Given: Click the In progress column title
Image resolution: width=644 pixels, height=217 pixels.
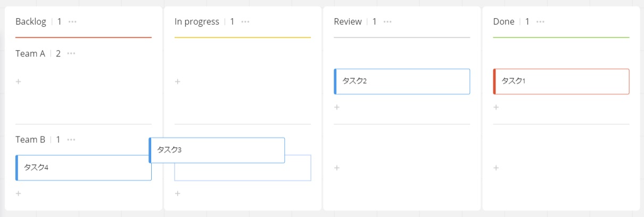Looking at the screenshot, I should pyautogui.click(x=197, y=22).
